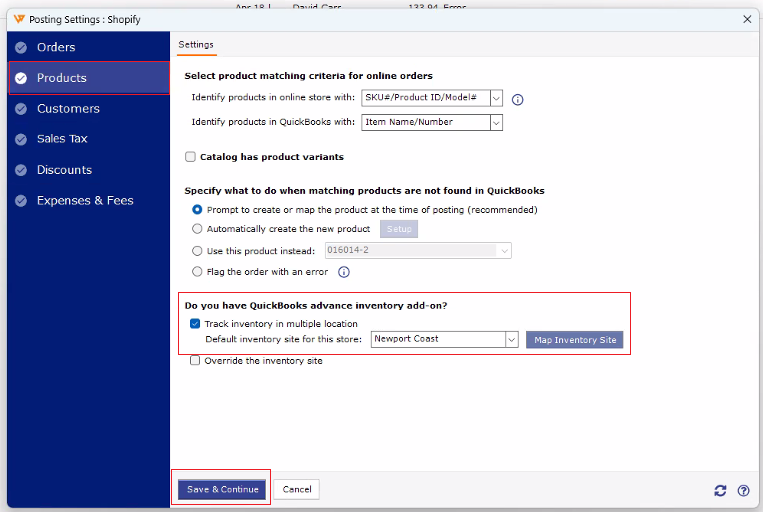The width and height of the screenshot is (763, 512).
Task: Select Use this product instead option
Action: point(197,251)
